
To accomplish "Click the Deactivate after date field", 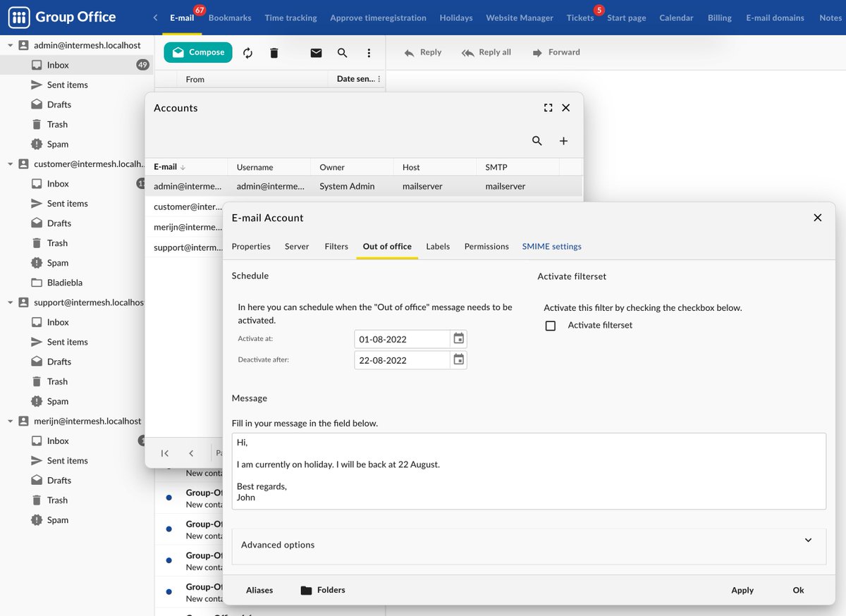I will coord(402,360).
